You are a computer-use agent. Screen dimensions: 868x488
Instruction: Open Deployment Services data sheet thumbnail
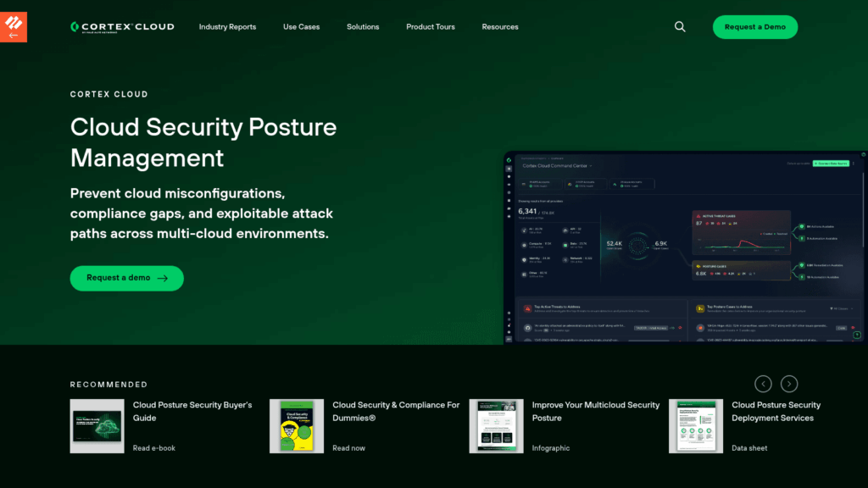click(x=696, y=426)
